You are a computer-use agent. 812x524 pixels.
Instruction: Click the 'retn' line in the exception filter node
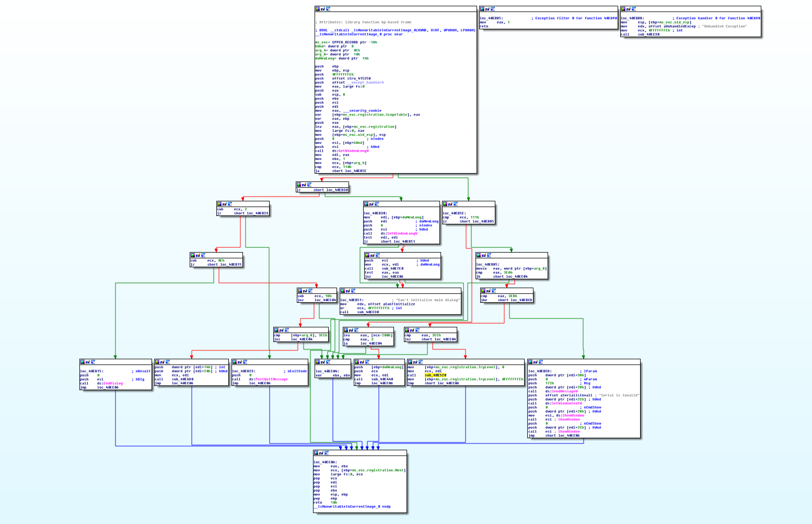tap(484, 26)
